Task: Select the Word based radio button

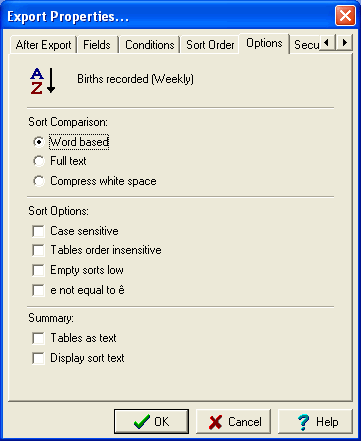Action: pyautogui.click(x=39, y=142)
